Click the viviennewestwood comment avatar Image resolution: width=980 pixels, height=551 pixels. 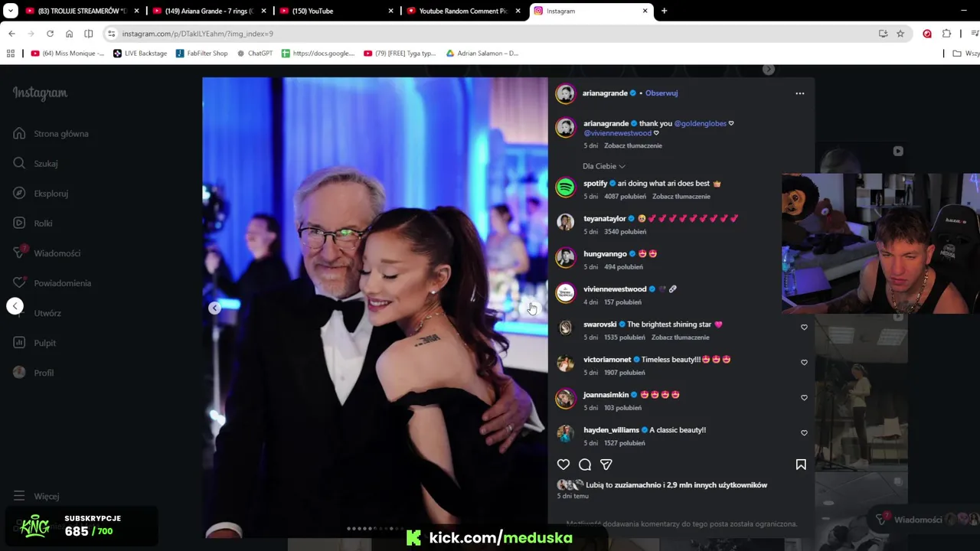coord(565,292)
